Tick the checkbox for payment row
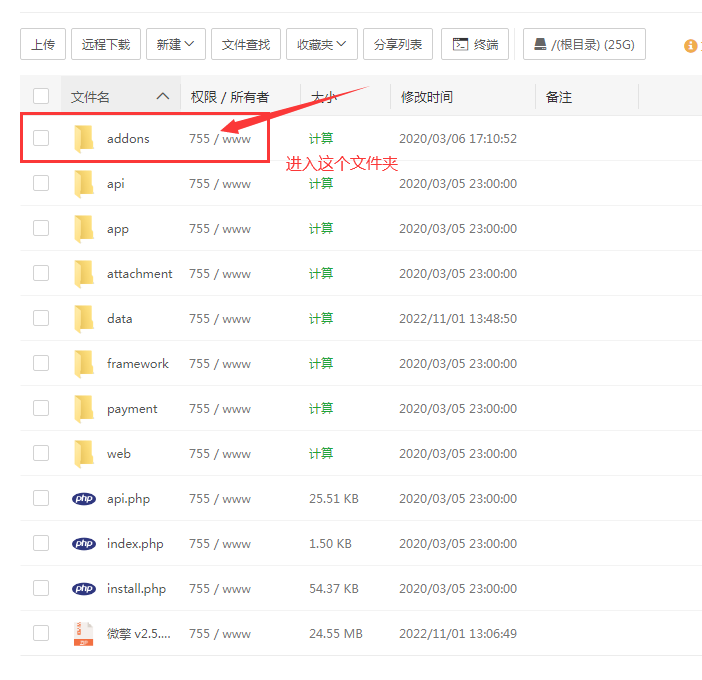This screenshot has height=680, width=702. [x=41, y=408]
